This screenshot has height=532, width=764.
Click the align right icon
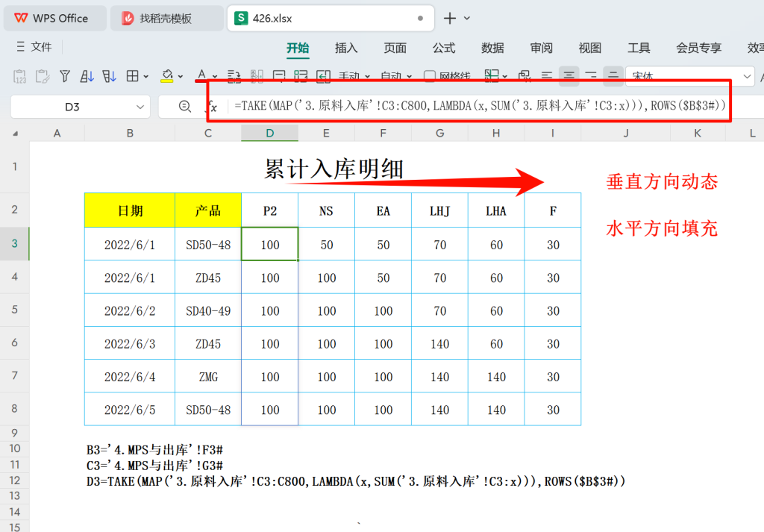point(591,76)
